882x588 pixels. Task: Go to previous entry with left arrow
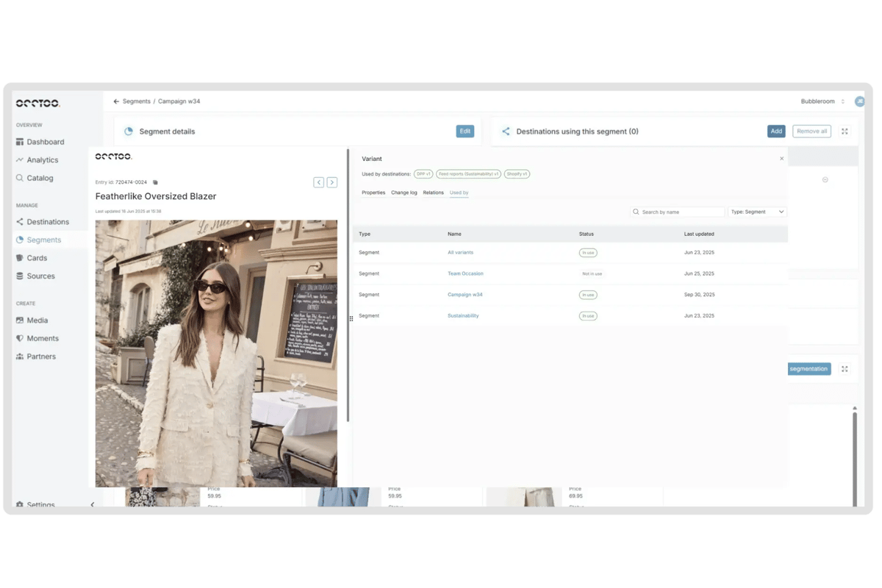tap(318, 182)
